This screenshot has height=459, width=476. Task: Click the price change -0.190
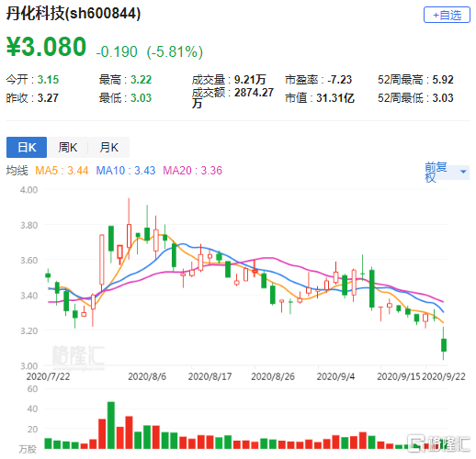[117, 51]
